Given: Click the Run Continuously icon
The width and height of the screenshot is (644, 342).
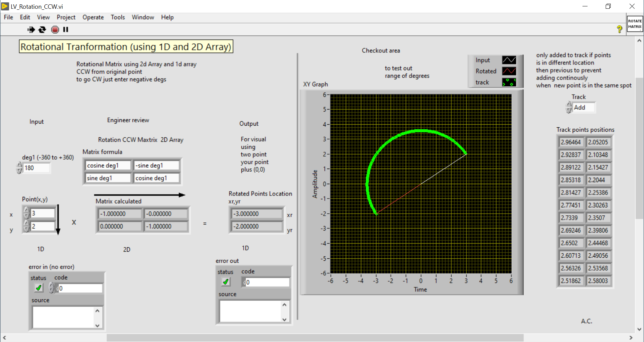Looking at the screenshot, I should point(42,30).
